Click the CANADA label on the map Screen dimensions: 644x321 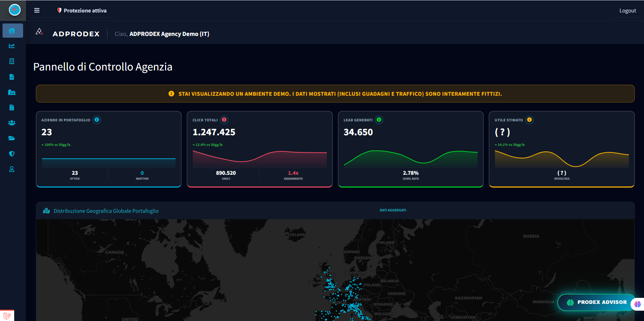pos(115,252)
